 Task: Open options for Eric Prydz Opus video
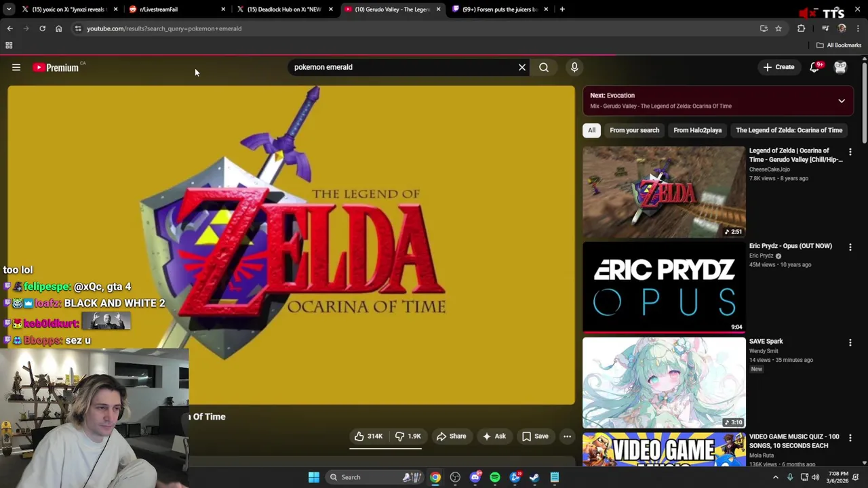pyautogui.click(x=850, y=247)
